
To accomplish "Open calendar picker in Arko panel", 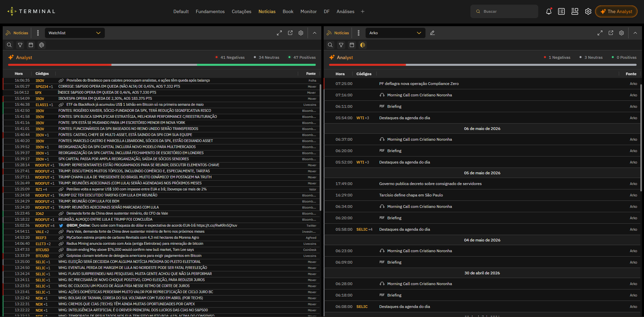I will pyautogui.click(x=352, y=45).
